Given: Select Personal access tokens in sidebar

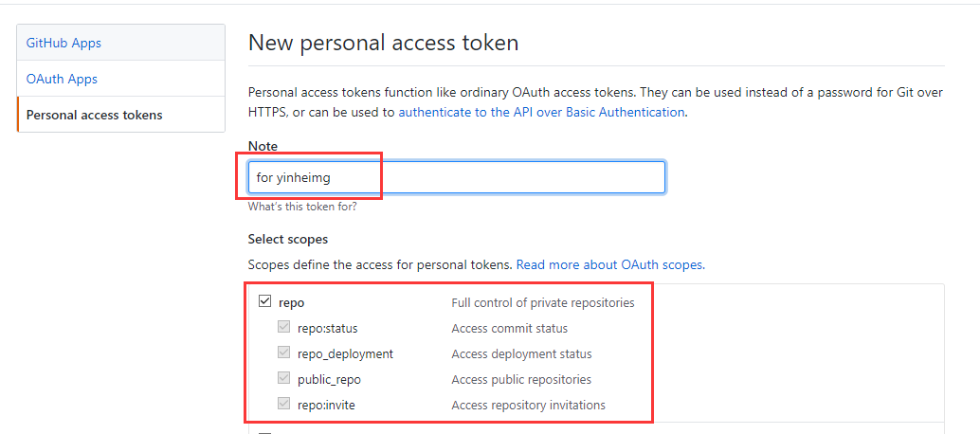Looking at the screenshot, I should [x=94, y=115].
